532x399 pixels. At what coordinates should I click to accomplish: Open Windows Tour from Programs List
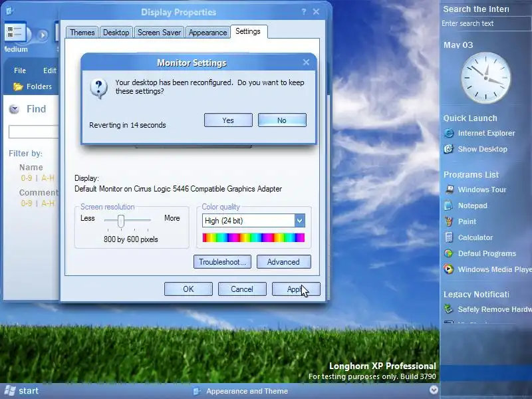(x=475, y=190)
